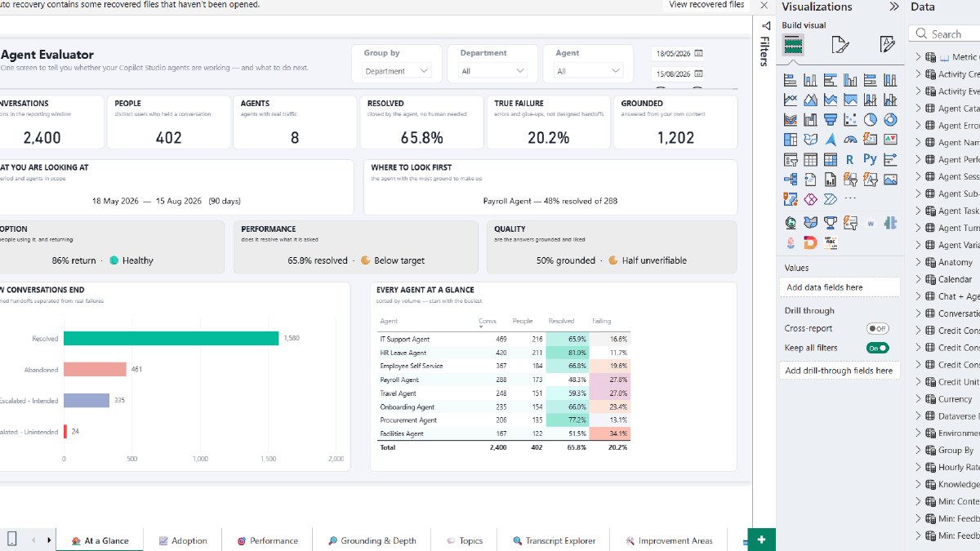The height and width of the screenshot is (551, 980).
Task: Click View recovered files button
Action: [706, 5]
